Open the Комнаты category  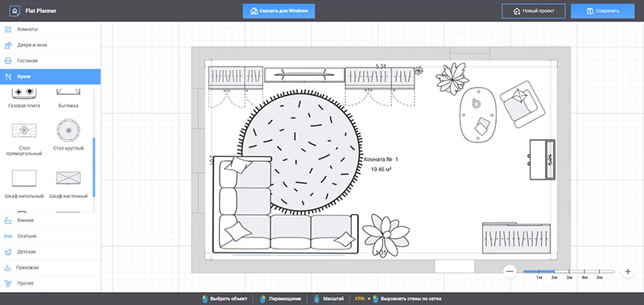pyautogui.click(x=50, y=30)
